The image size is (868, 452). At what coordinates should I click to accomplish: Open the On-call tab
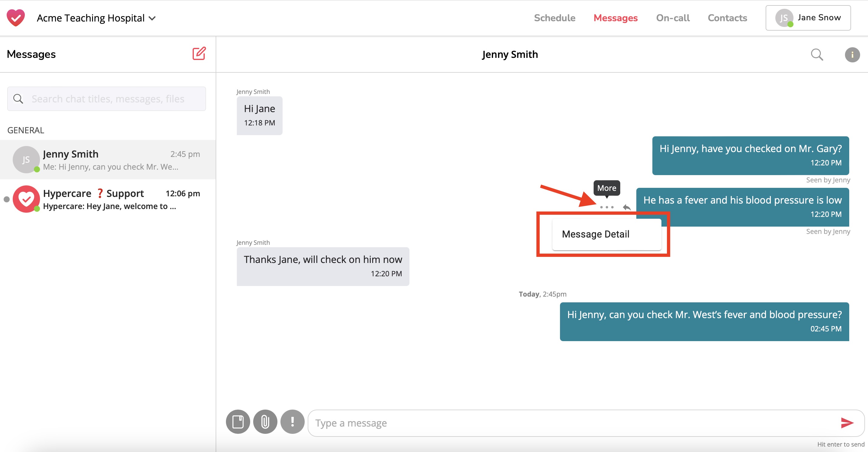pos(673,18)
